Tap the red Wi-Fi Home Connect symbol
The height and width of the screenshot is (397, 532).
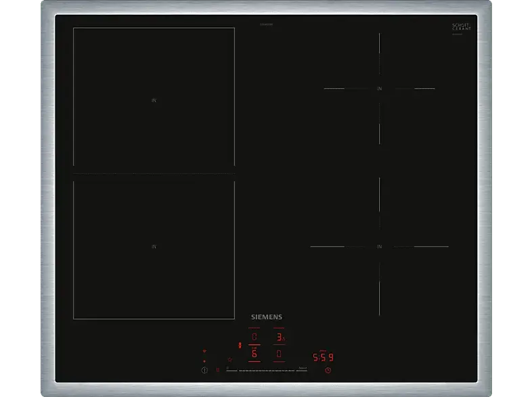pos(204,352)
